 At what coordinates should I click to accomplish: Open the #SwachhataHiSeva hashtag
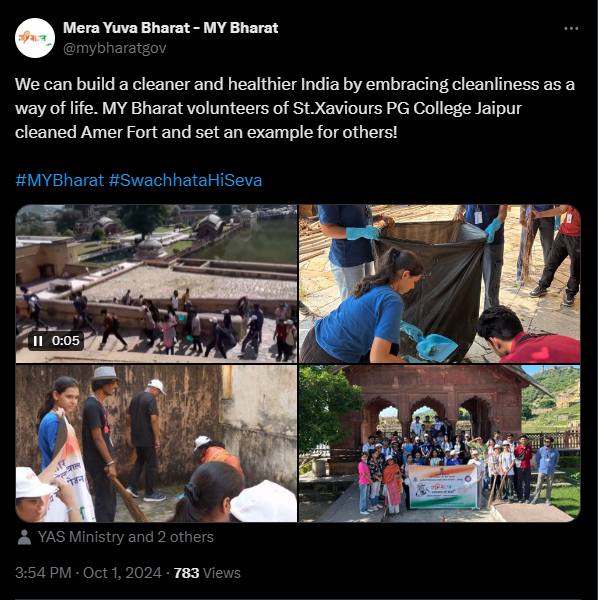pos(185,180)
